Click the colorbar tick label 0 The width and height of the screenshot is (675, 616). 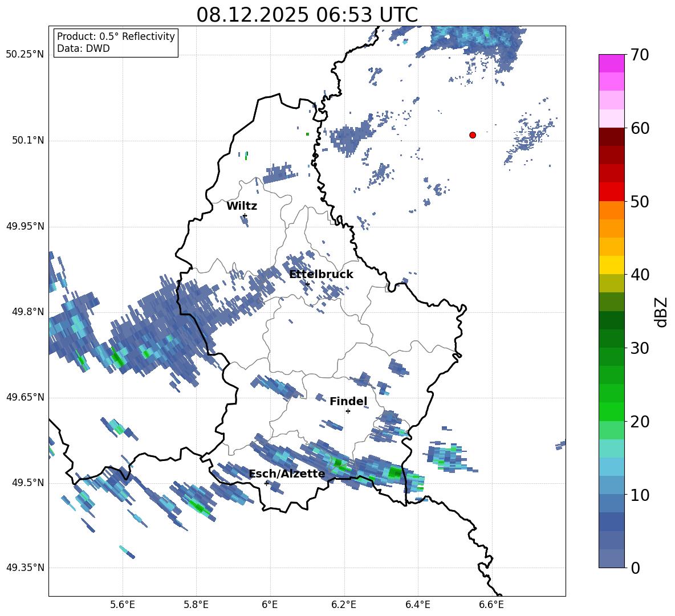click(x=636, y=568)
